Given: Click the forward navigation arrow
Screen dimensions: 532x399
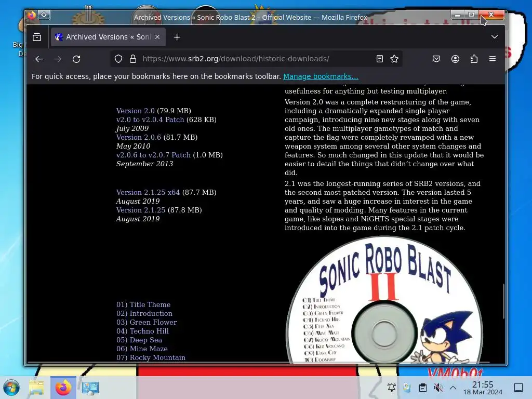Looking at the screenshot, I should tap(58, 59).
